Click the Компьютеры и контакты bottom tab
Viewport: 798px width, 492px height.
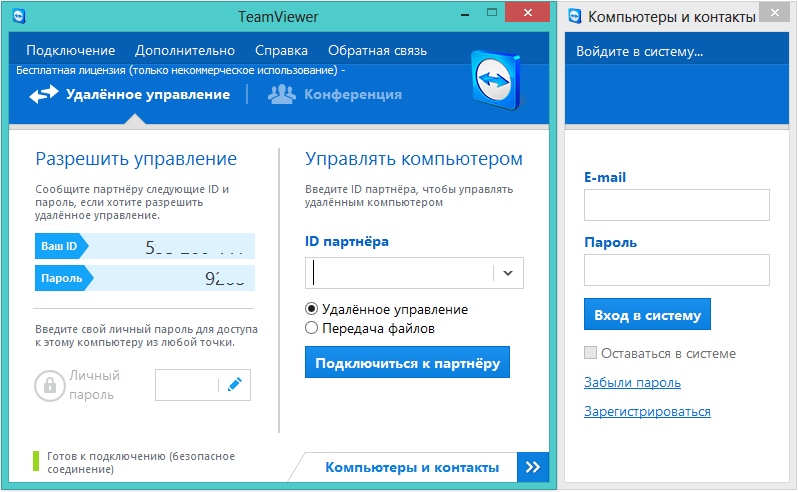[412, 467]
